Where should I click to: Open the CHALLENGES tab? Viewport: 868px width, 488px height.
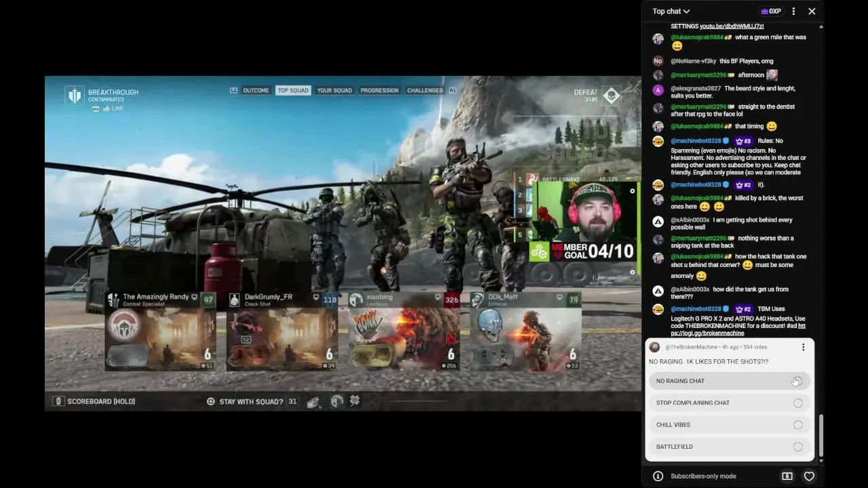(x=425, y=90)
